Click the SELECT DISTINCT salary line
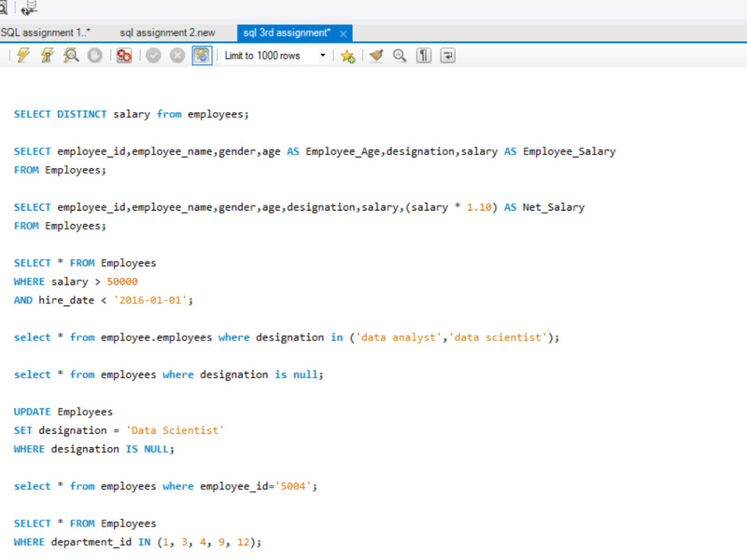Viewport: 747px width, 560px height. pos(131,114)
